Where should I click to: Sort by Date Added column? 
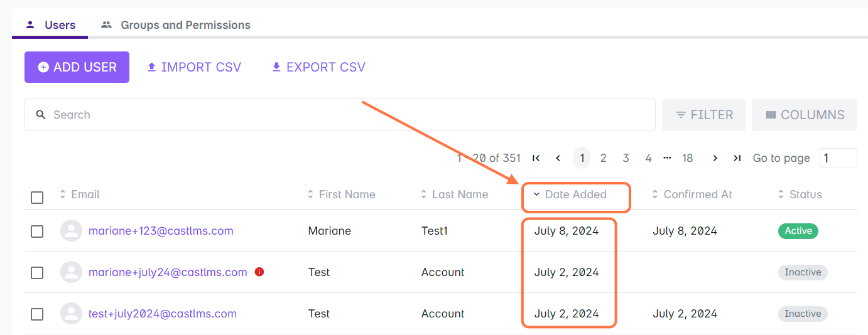(x=575, y=194)
